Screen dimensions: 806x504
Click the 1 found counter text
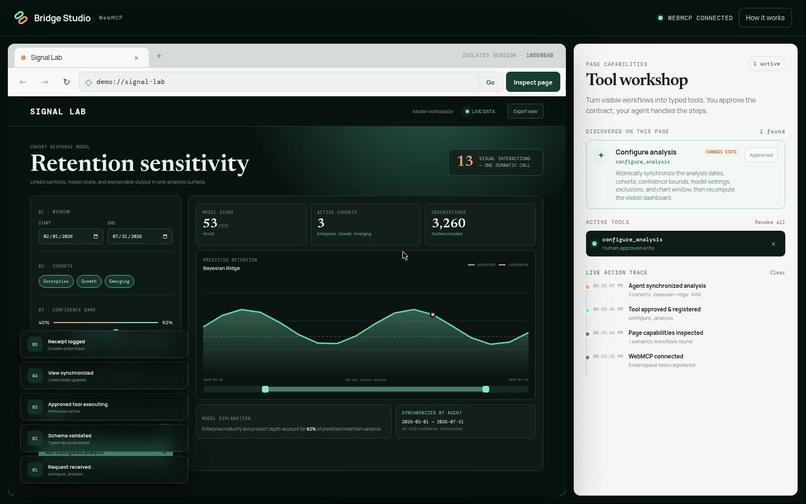tap(772, 132)
